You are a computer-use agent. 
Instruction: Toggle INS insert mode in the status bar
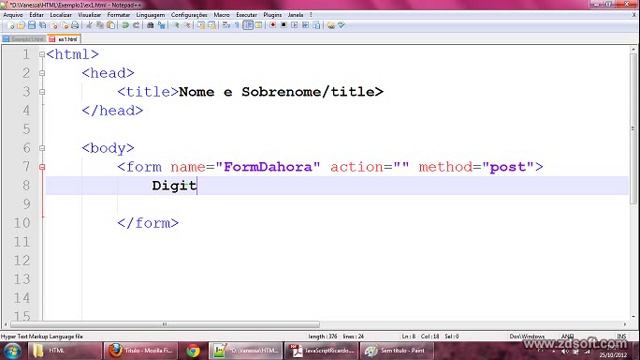622,336
